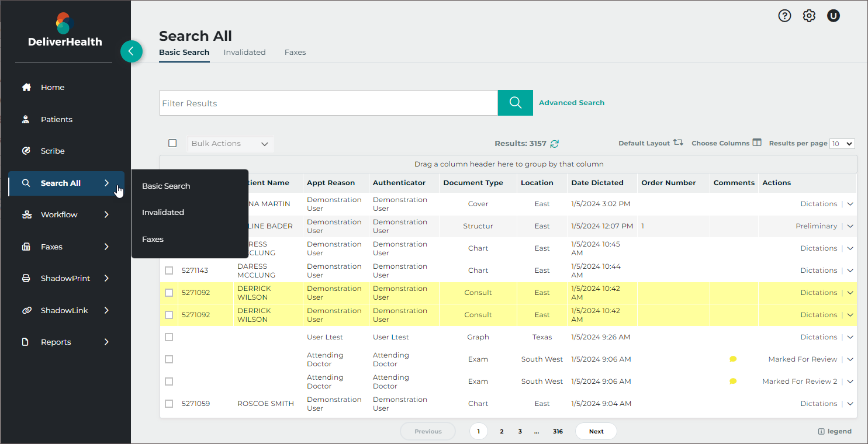Select checkbox for User Ltest Graph row

[169, 337]
